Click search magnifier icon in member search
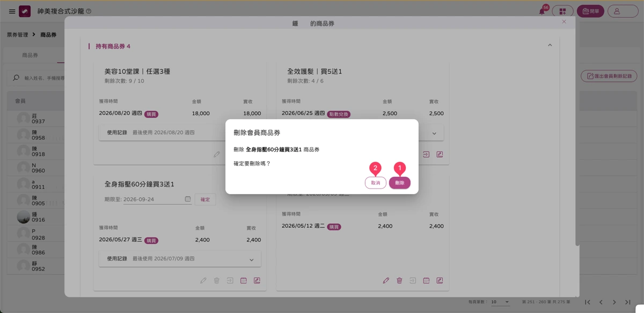Image resolution: width=644 pixels, height=313 pixels. [16, 78]
